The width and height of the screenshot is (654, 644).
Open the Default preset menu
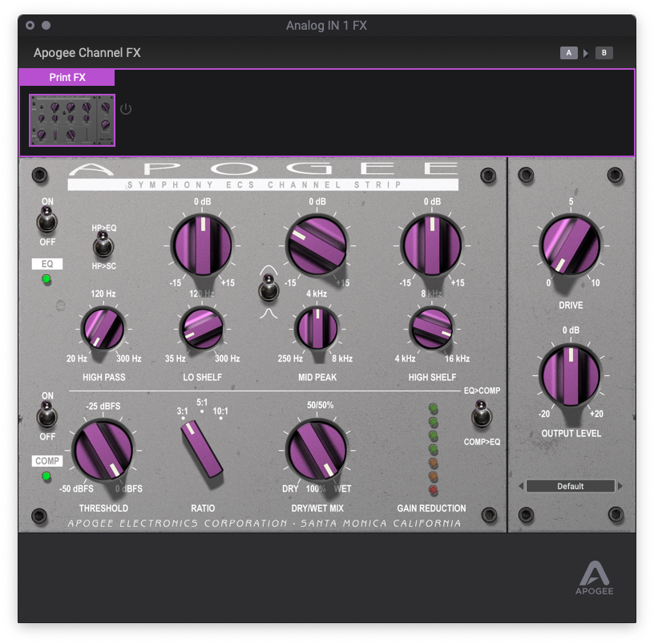point(570,486)
